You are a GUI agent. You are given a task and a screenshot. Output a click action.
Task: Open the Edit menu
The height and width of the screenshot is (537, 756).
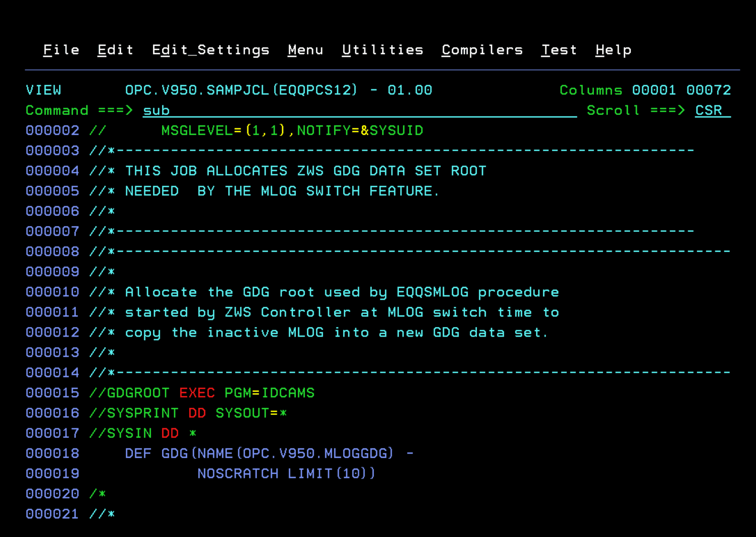point(115,50)
